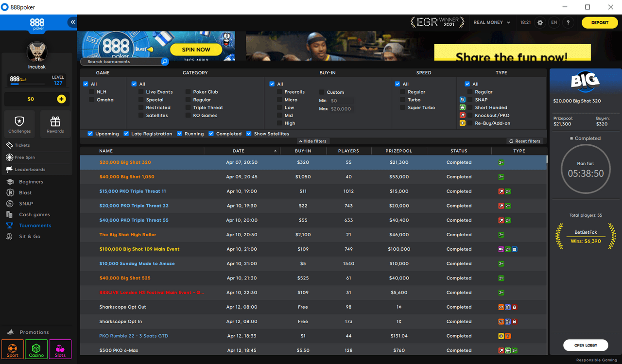Click Knockout/PKO type icon in filters
Image resolution: width=622 pixels, height=364 pixels.
click(463, 115)
